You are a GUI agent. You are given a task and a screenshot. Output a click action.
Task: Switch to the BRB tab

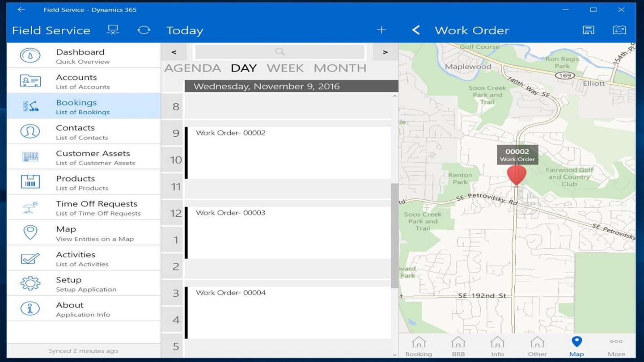(x=458, y=347)
